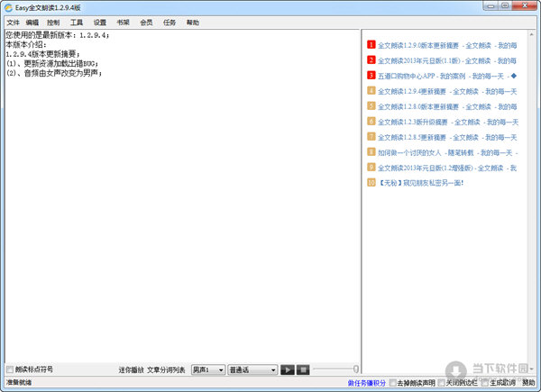Click the red number 3 badge
Image resolution: width=541 pixels, height=392 pixels.
[x=371, y=75]
